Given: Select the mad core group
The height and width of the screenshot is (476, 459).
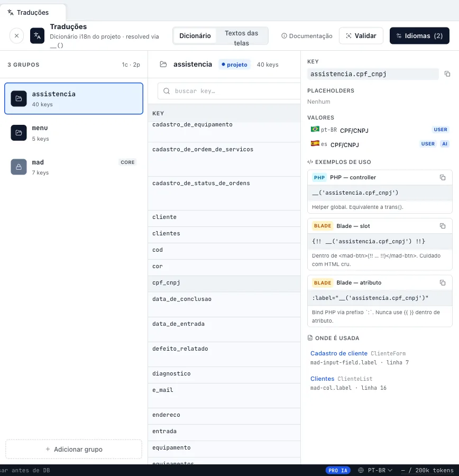Looking at the screenshot, I should [x=74, y=167].
